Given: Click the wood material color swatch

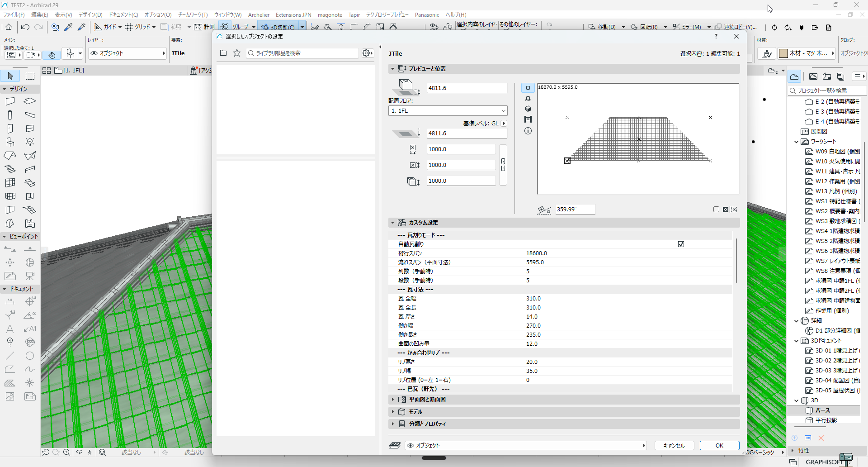Looking at the screenshot, I should tap(783, 53).
